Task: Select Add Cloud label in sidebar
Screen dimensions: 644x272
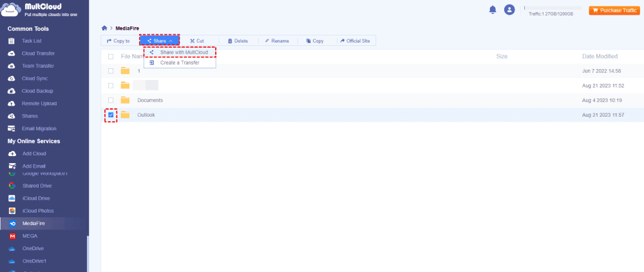Action: tap(34, 153)
